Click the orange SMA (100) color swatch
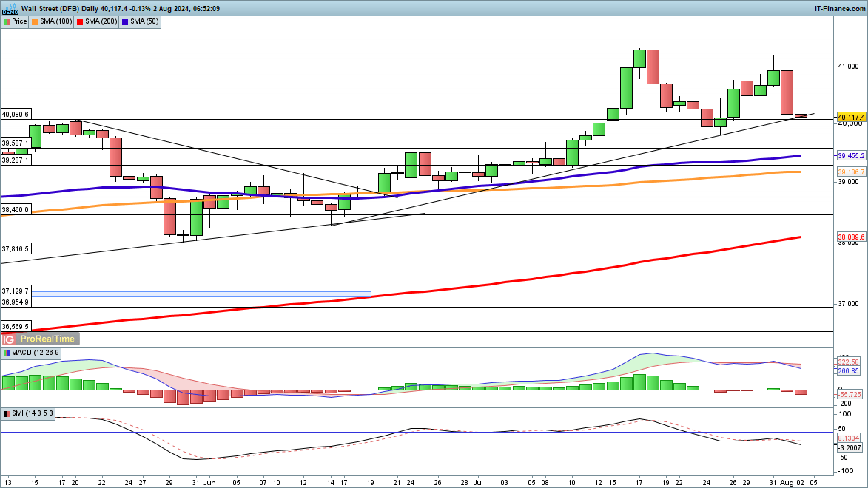 [x=35, y=21]
